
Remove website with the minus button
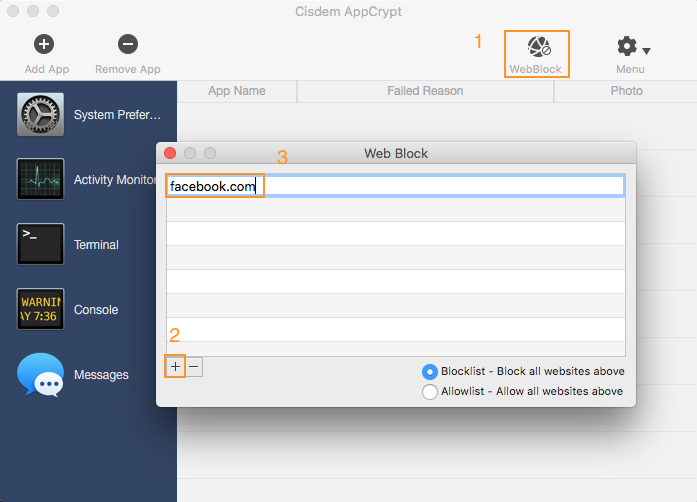[194, 367]
